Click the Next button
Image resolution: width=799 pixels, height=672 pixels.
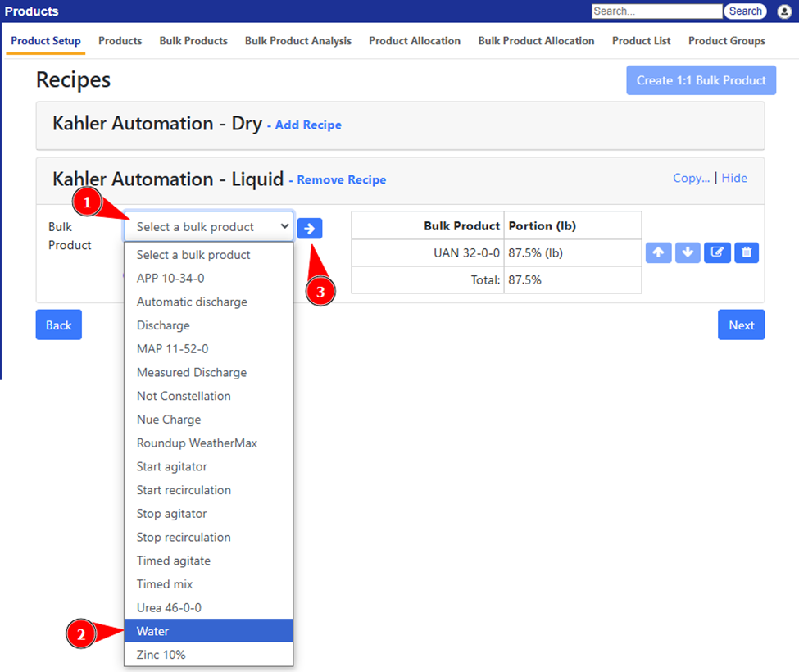pyautogui.click(x=741, y=325)
